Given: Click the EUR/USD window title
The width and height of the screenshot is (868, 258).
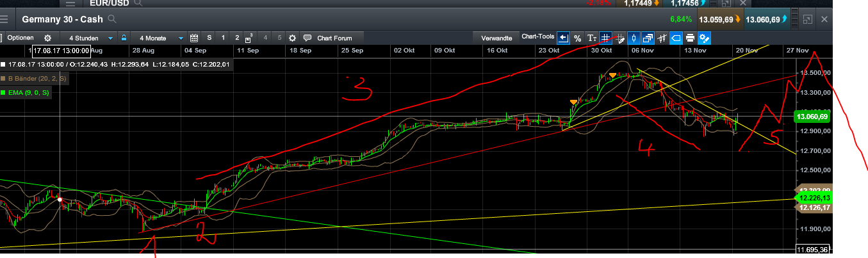Looking at the screenshot, I should click(x=111, y=3).
